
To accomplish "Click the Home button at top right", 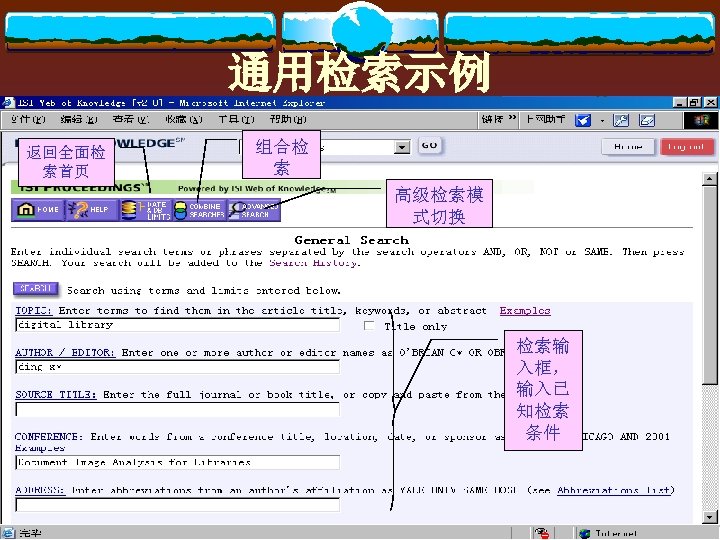I will pos(628,147).
